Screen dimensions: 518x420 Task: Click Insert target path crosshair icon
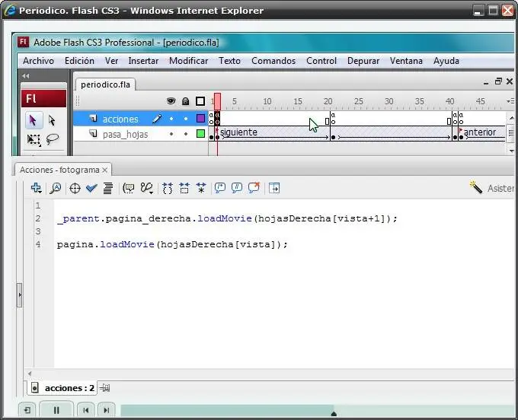point(75,189)
